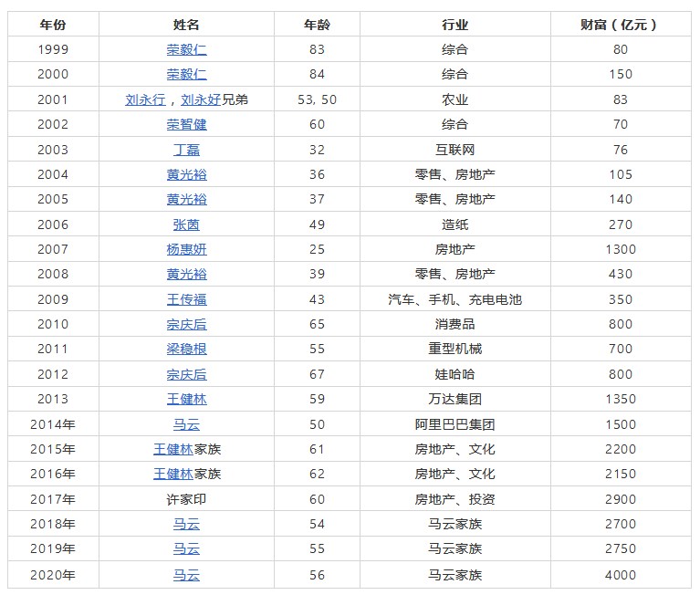
Task: Select the year cell 2003
Action: click(53, 150)
